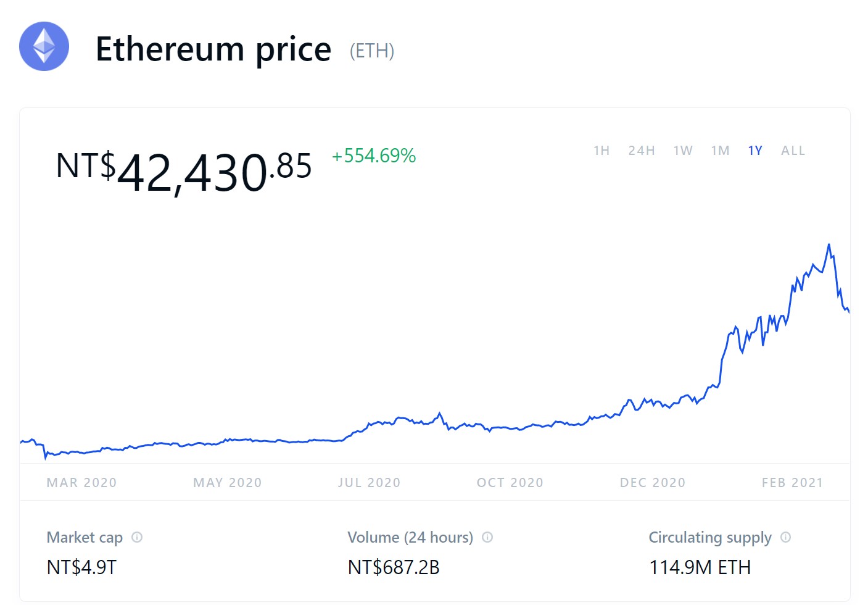Click the FEB 2021 axis label
868x605 pixels.
(792, 483)
